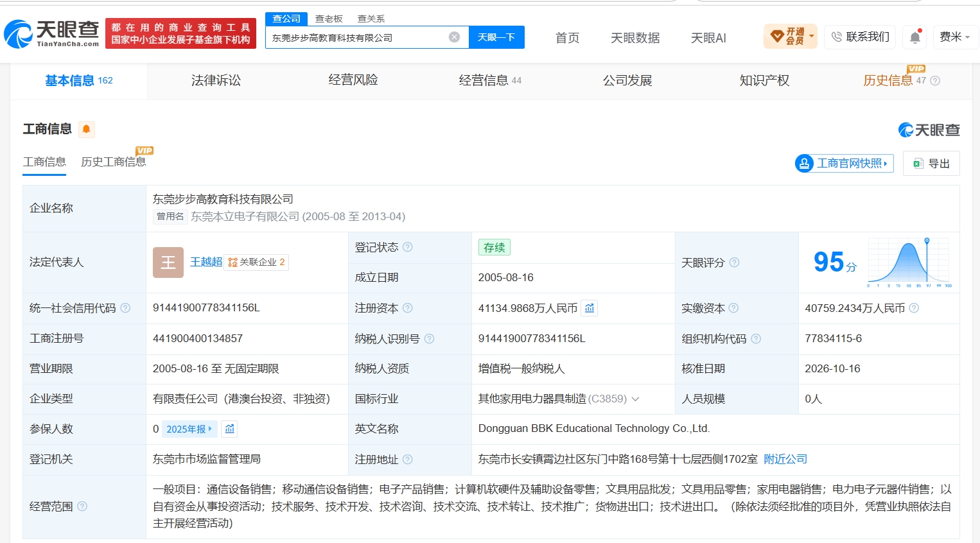Viewport: 980px width, 543px height.
Task: Click the 导出 export button
Action: [931, 164]
